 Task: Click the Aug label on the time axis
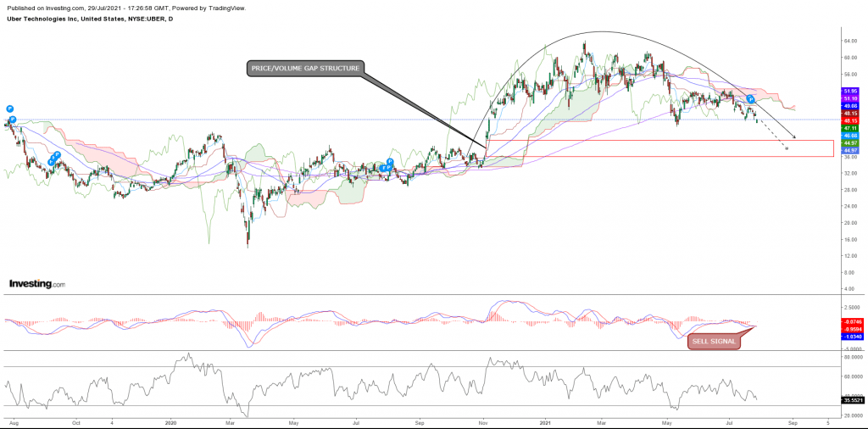click(x=15, y=422)
